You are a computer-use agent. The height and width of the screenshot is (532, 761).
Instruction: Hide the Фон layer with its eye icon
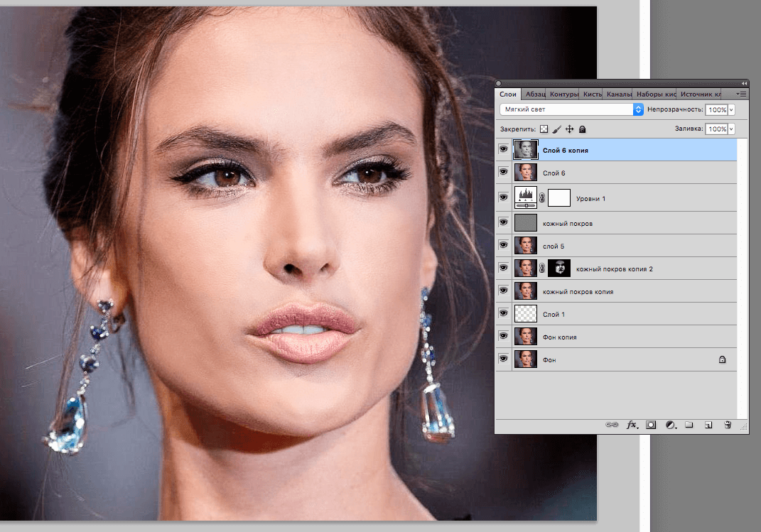(503, 360)
